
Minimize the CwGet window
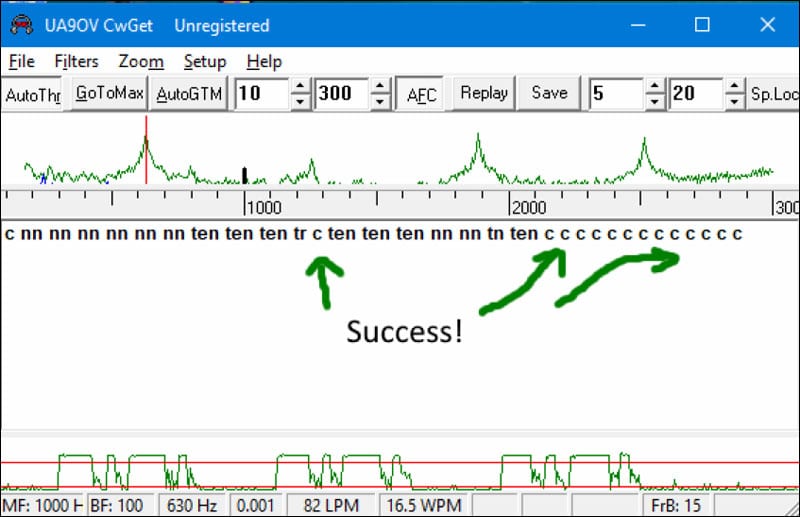tap(638, 24)
